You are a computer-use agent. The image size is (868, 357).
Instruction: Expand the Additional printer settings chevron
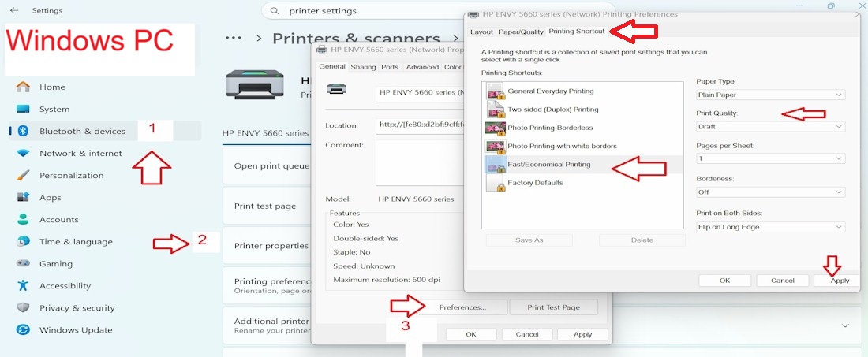coord(845,325)
